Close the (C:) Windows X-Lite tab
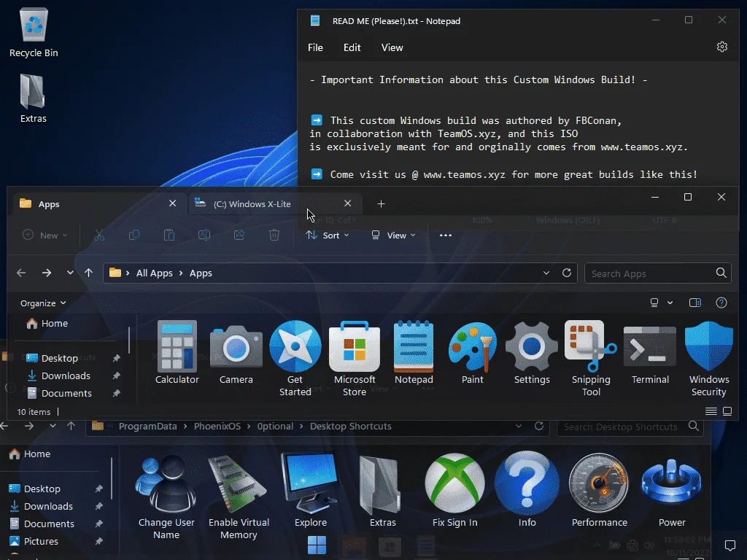 click(348, 203)
